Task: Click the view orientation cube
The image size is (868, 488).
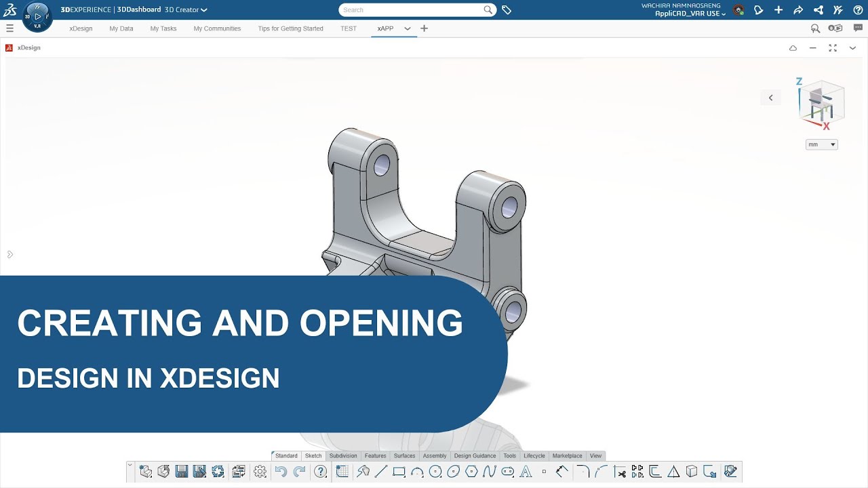Action: pyautogui.click(x=821, y=104)
